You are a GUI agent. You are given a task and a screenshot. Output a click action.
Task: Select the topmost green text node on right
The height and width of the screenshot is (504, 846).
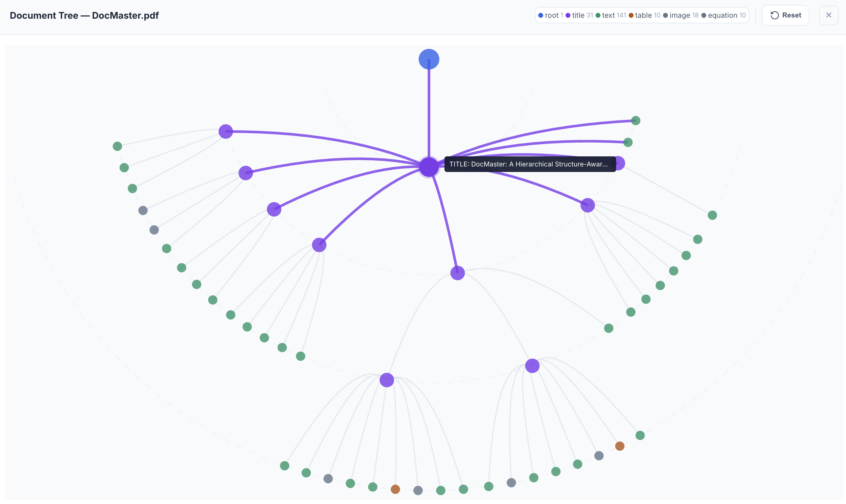[x=635, y=120]
